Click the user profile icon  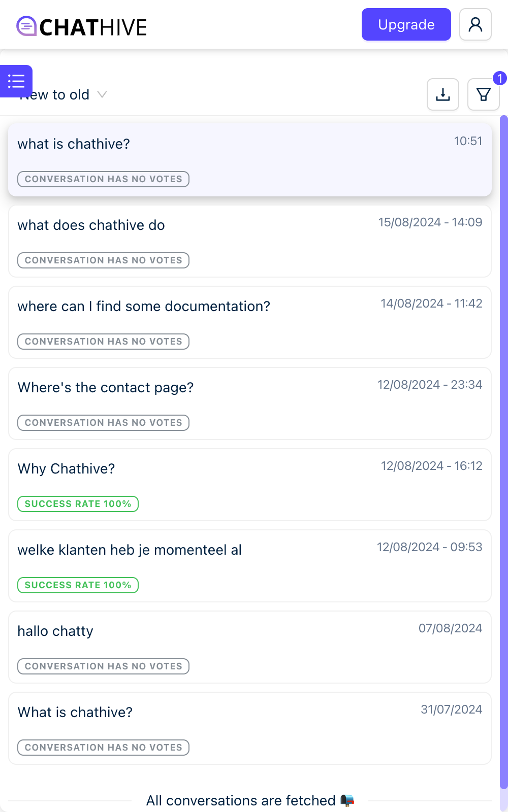[475, 24]
